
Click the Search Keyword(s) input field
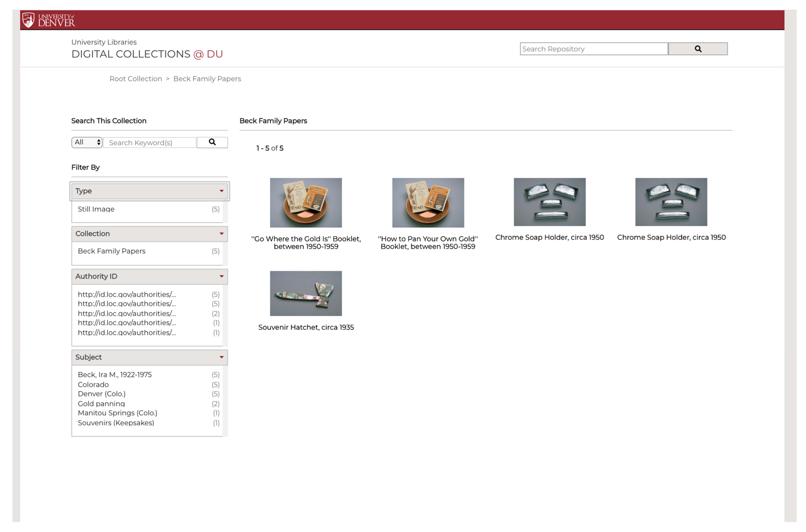149,142
